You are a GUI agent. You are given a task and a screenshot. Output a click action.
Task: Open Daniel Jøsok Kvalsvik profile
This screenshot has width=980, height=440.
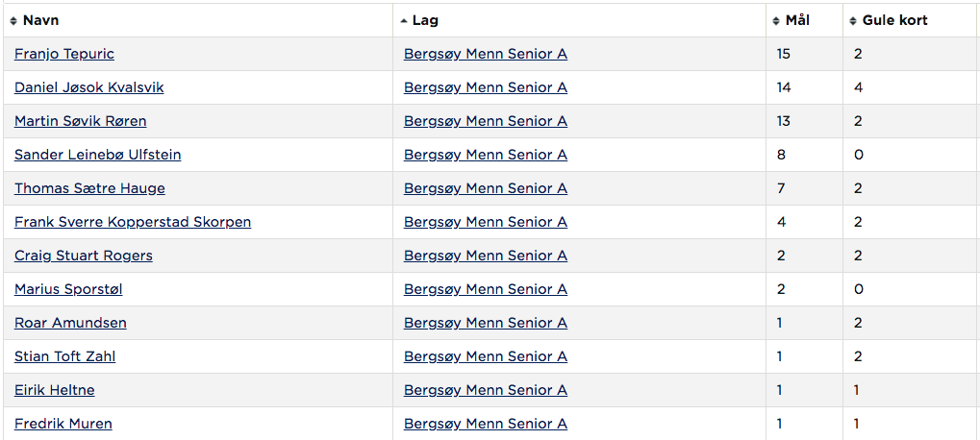(x=88, y=88)
